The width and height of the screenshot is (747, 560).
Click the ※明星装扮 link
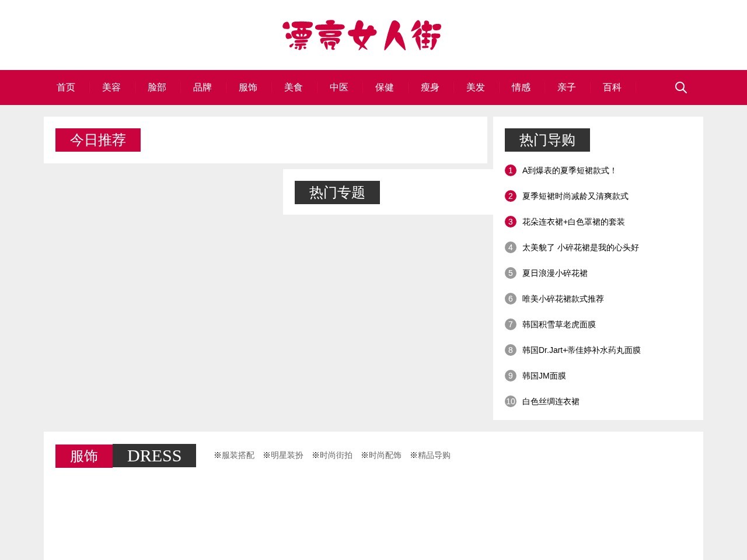click(x=283, y=456)
